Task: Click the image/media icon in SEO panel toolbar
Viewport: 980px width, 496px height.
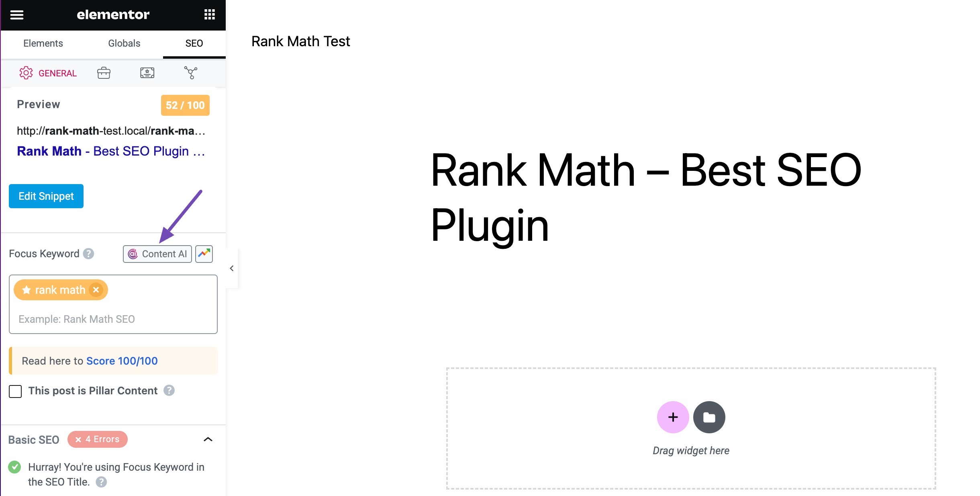Action: coord(147,72)
